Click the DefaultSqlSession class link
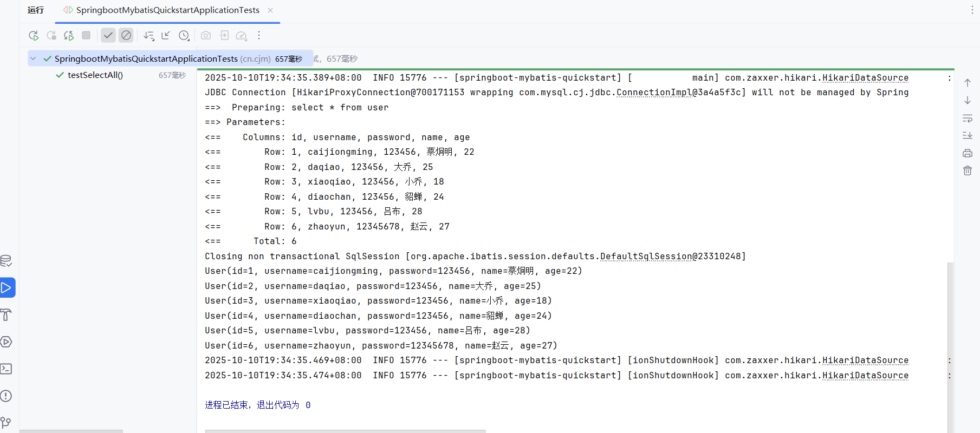 [646, 257]
